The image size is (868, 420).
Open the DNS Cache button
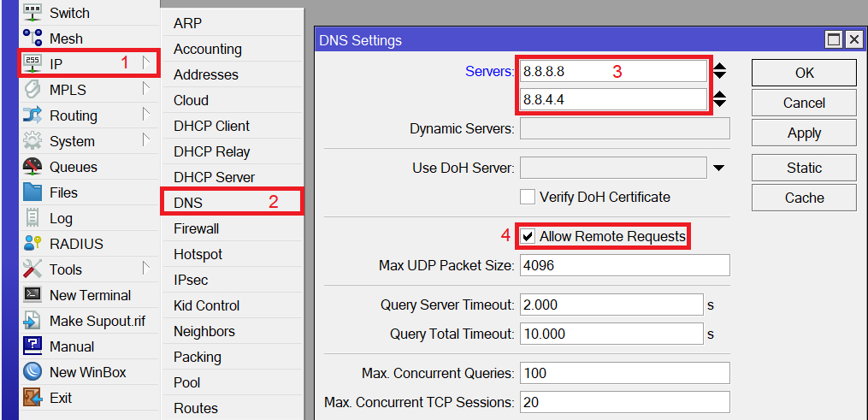click(804, 198)
